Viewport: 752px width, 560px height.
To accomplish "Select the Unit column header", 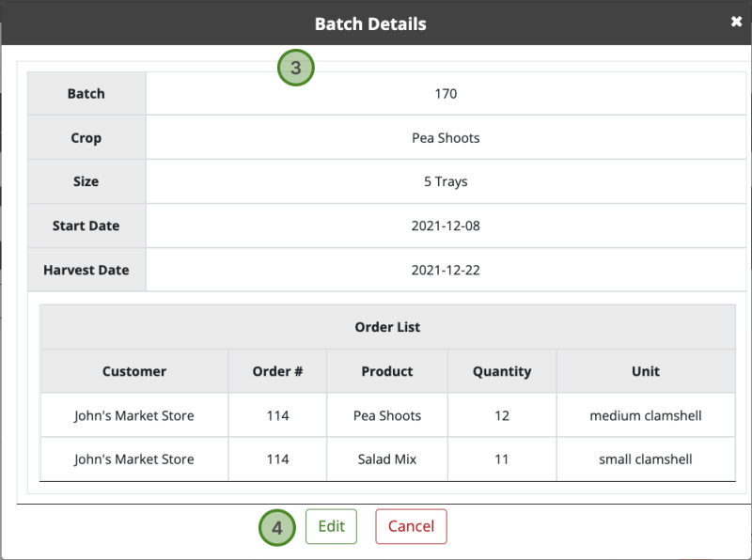I will pos(645,371).
